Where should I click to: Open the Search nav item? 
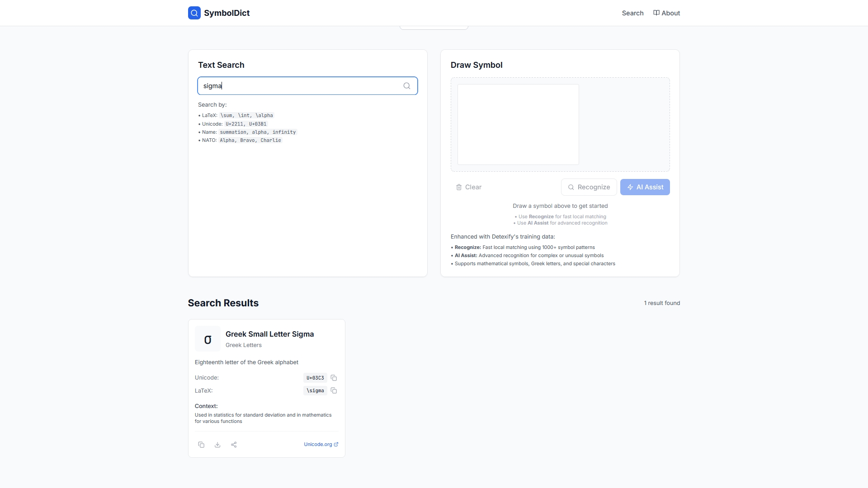(x=632, y=13)
